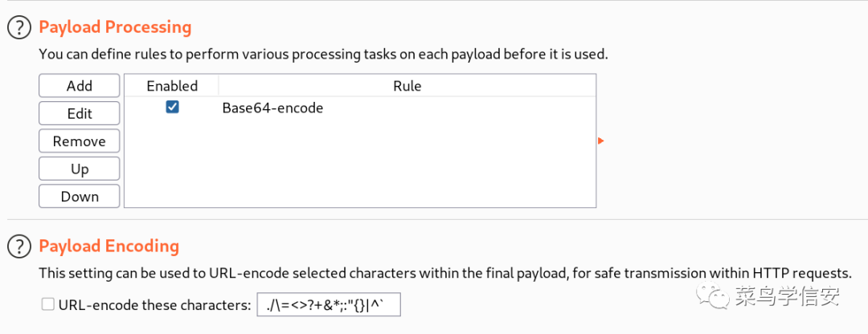Open help for Payload Processing section
Viewport: 868px width, 334px height.
tap(20, 27)
